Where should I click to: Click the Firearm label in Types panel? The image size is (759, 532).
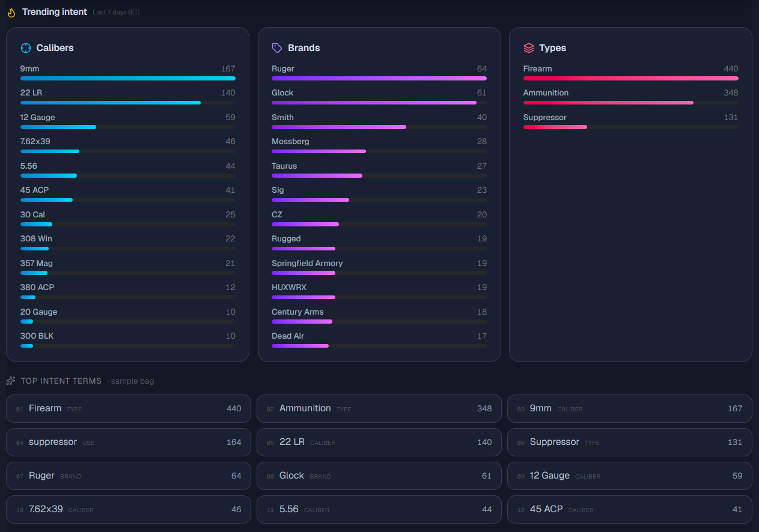point(537,68)
